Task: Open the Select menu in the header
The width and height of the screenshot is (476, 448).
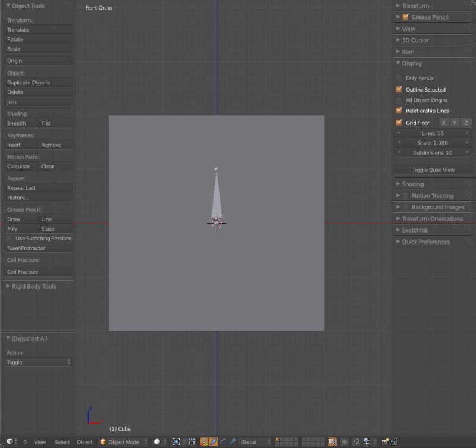Action: (x=62, y=442)
